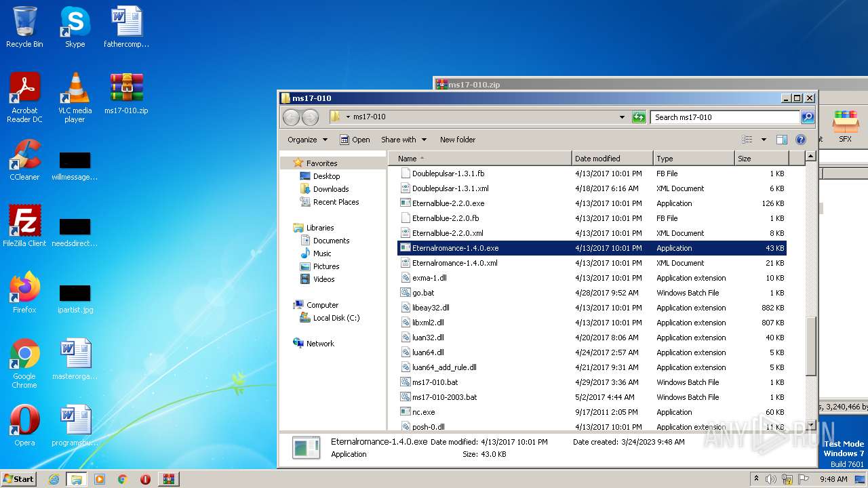The width and height of the screenshot is (868, 488).
Task: Open the Start menu
Action: (x=18, y=479)
